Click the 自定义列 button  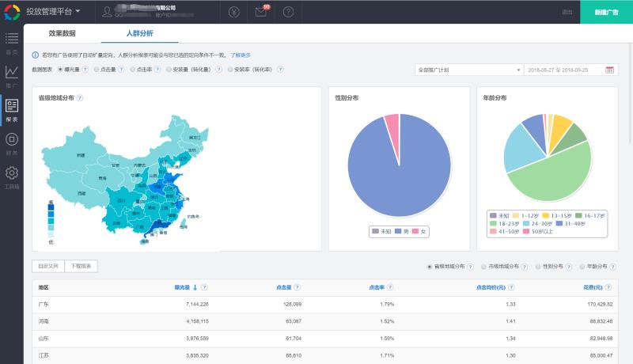tap(48, 267)
